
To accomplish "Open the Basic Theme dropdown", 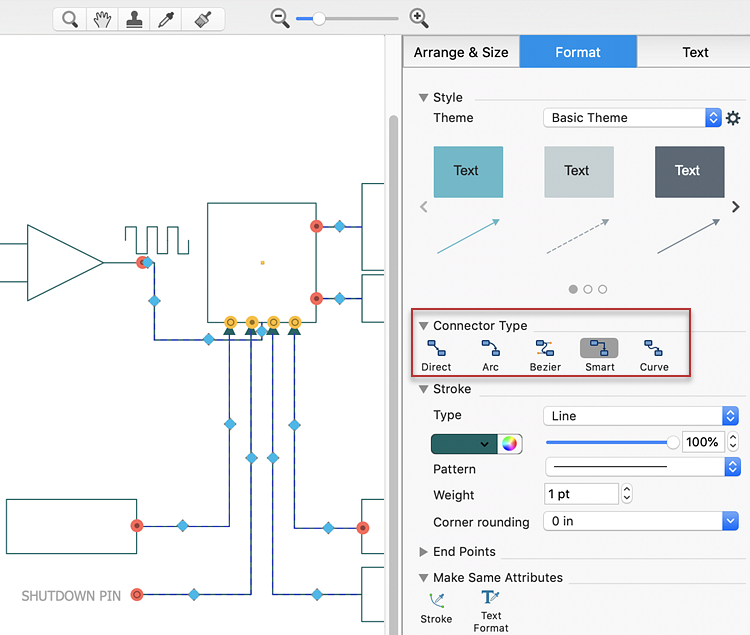I will point(632,118).
